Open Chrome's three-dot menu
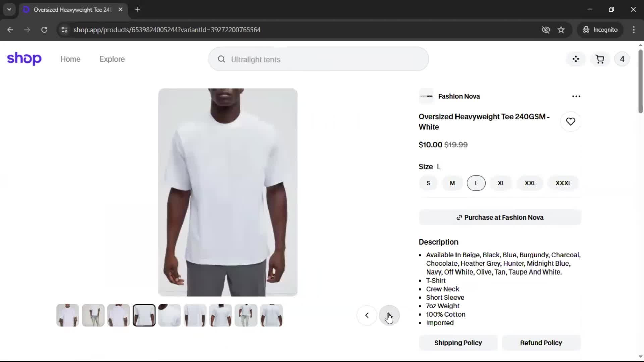The image size is (644, 362). coord(634,30)
